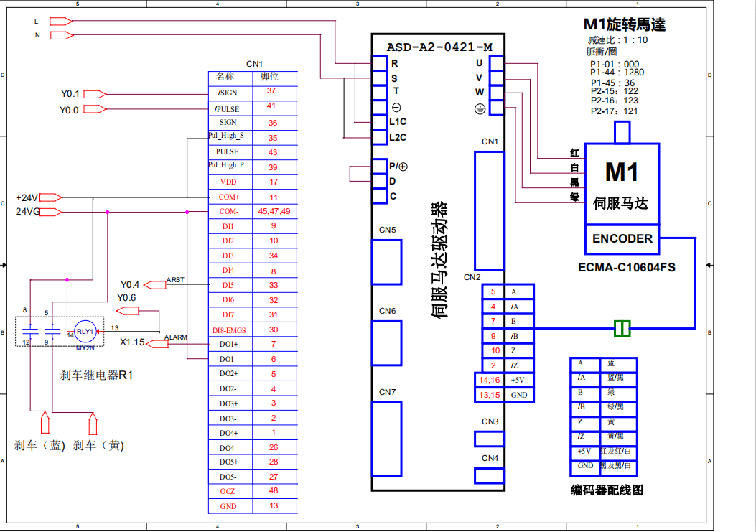Select the brake blue terminal arrow

pyautogui.click(x=45, y=421)
